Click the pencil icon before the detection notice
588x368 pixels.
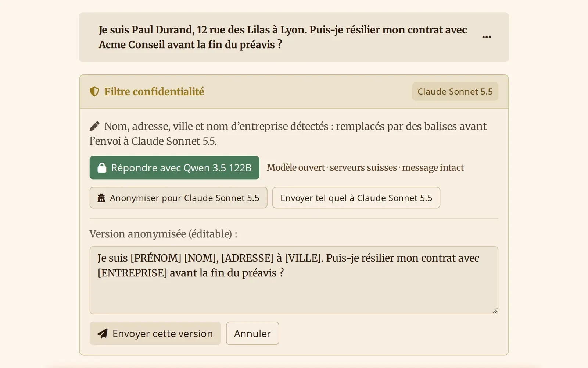[94, 126]
